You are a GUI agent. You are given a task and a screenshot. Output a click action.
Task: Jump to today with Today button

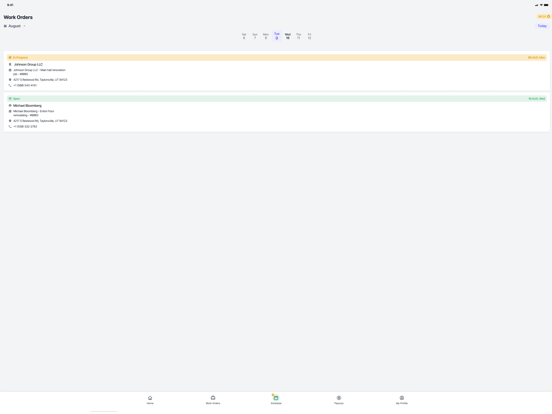pos(542,26)
